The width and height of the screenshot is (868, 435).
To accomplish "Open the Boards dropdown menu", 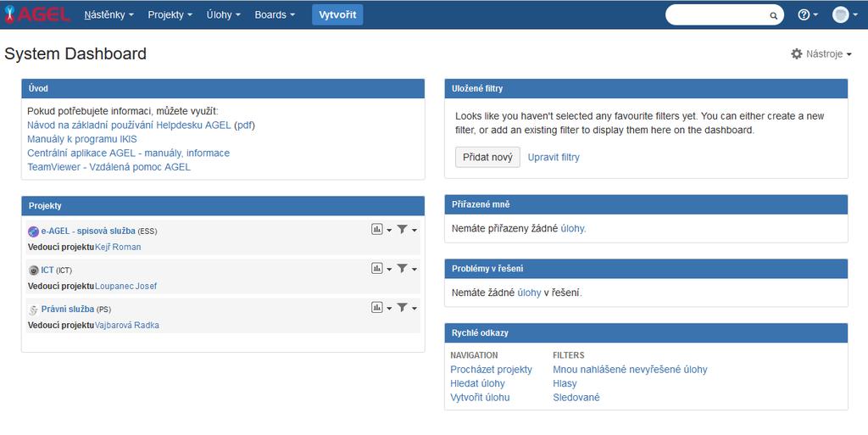I will (x=275, y=15).
